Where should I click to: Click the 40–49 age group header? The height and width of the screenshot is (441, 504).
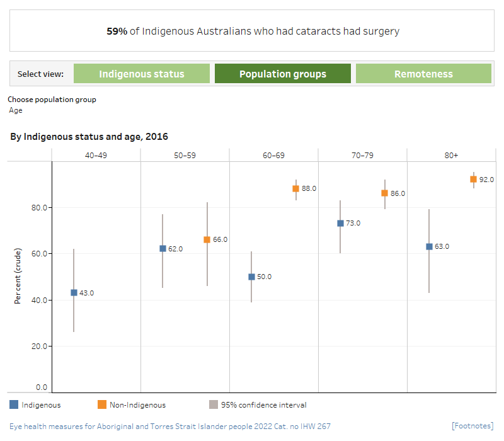[97, 154]
